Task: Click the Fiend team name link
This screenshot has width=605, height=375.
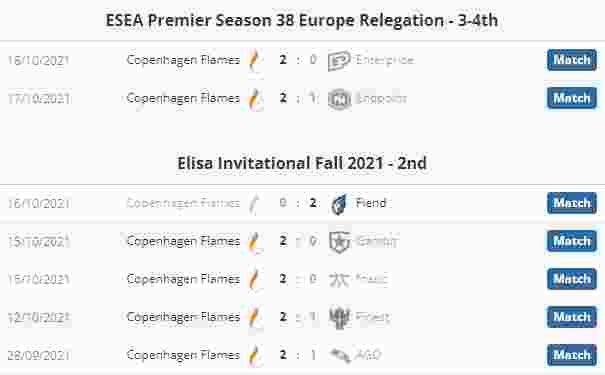Action: (x=371, y=203)
